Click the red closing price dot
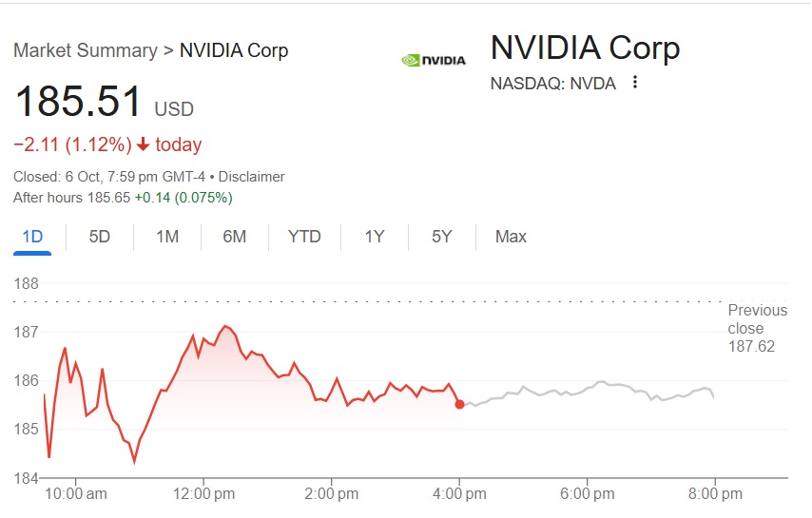Viewport: 812px width, 518px height. [460, 404]
